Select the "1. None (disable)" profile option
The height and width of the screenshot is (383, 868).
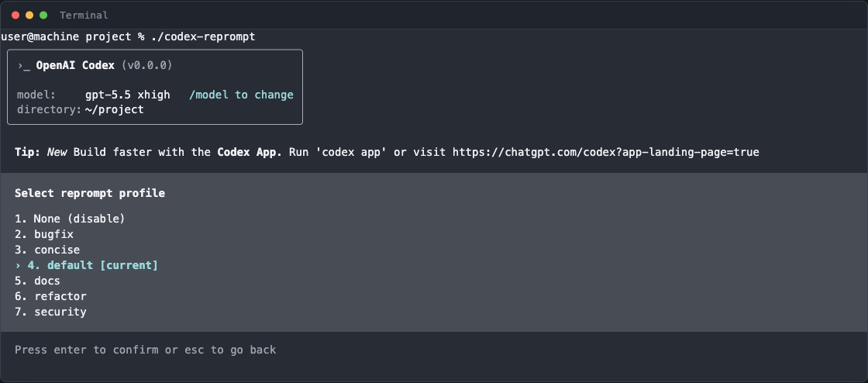tap(70, 219)
